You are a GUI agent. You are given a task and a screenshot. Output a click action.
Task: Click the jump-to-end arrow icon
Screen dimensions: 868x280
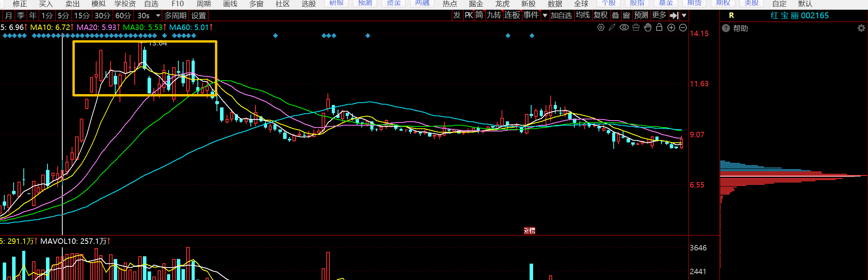point(674,16)
